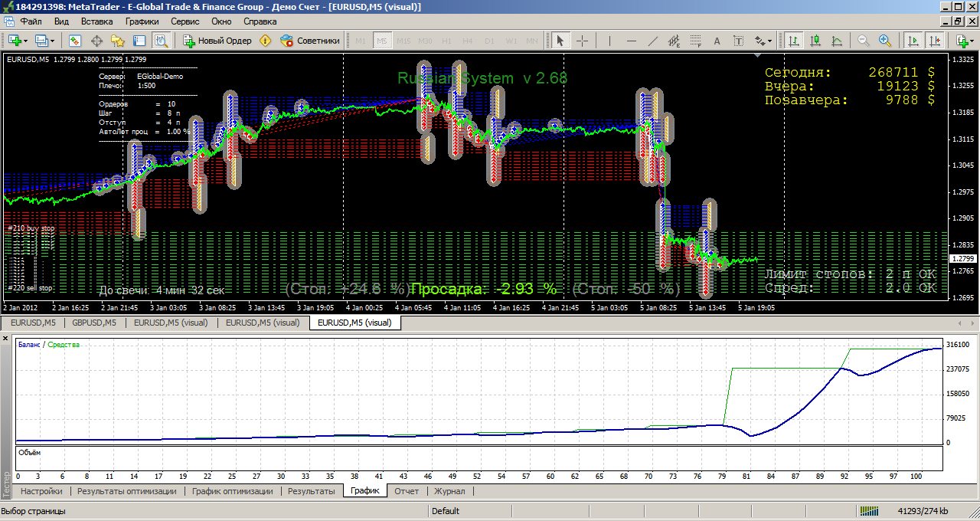Select the text tool A icon

point(717,41)
